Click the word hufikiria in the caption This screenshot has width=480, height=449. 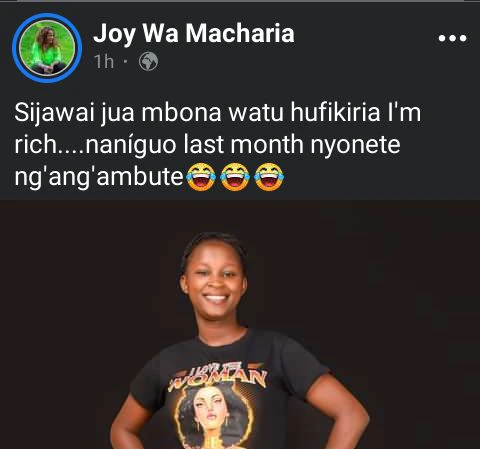coord(335,113)
